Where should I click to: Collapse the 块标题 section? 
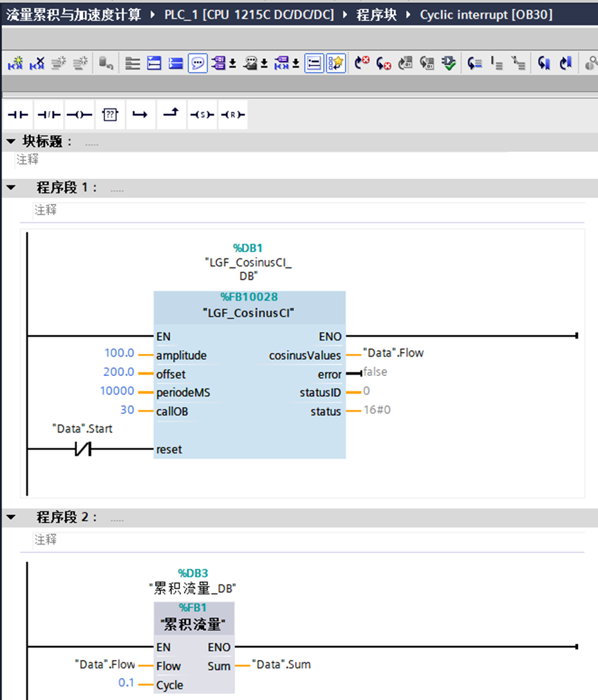click(x=11, y=142)
